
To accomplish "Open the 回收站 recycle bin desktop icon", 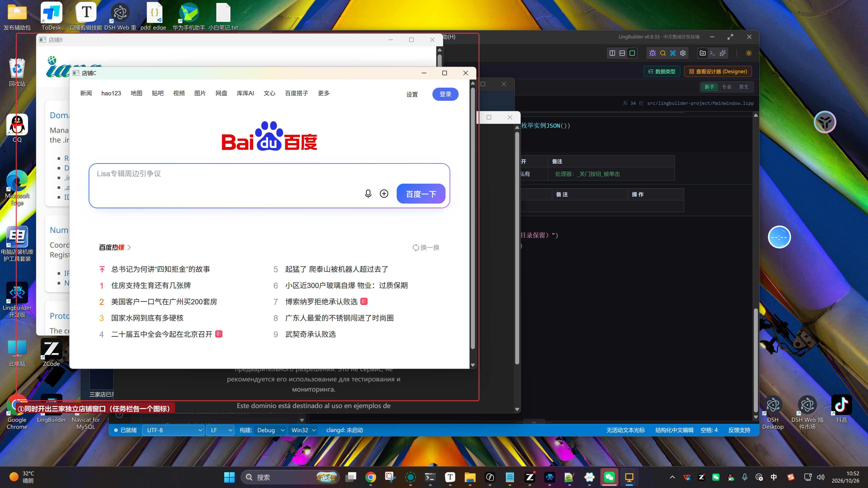I will [17, 72].
